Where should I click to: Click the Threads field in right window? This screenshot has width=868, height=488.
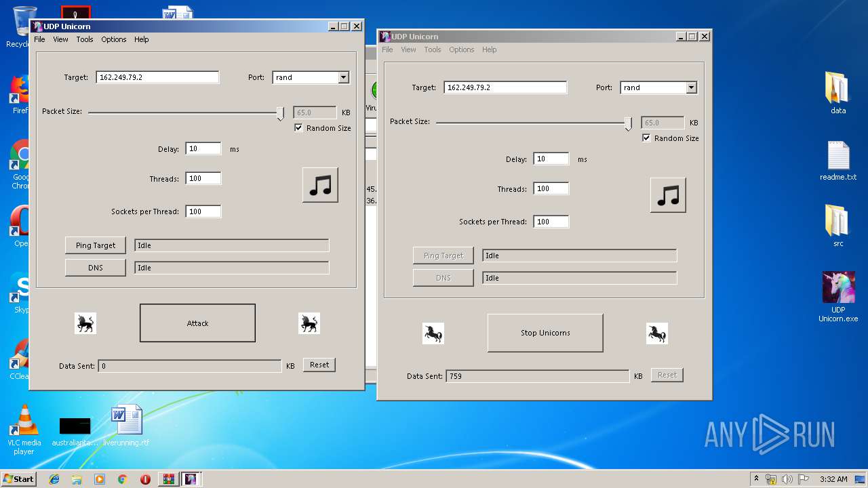(x=551, y=188)
